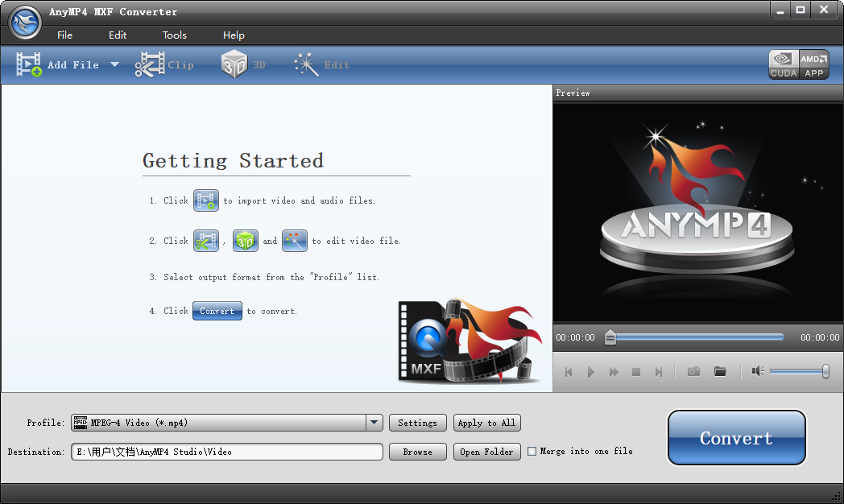Image resolution: width=844 pixels, height=504 pixels.
Task: Adjust the volume slider
Action: pos(800,371)
